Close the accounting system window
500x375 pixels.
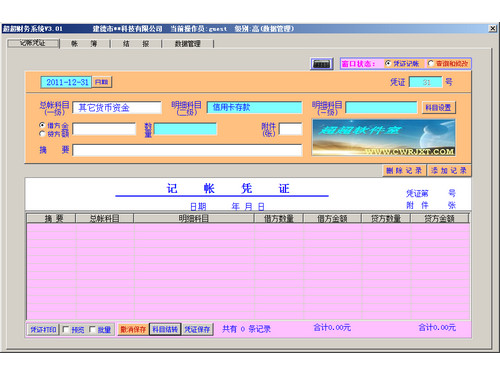click(x=492, y=28)
